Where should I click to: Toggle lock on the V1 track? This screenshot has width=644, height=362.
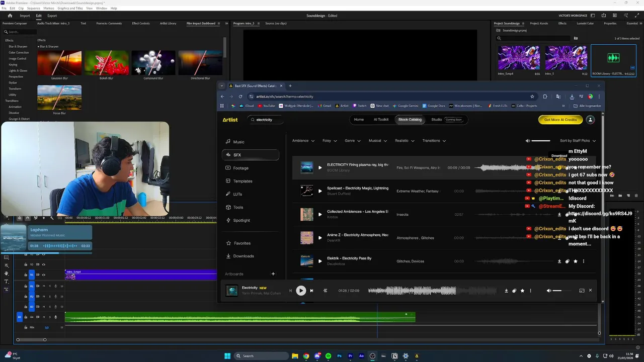[26, 275]
